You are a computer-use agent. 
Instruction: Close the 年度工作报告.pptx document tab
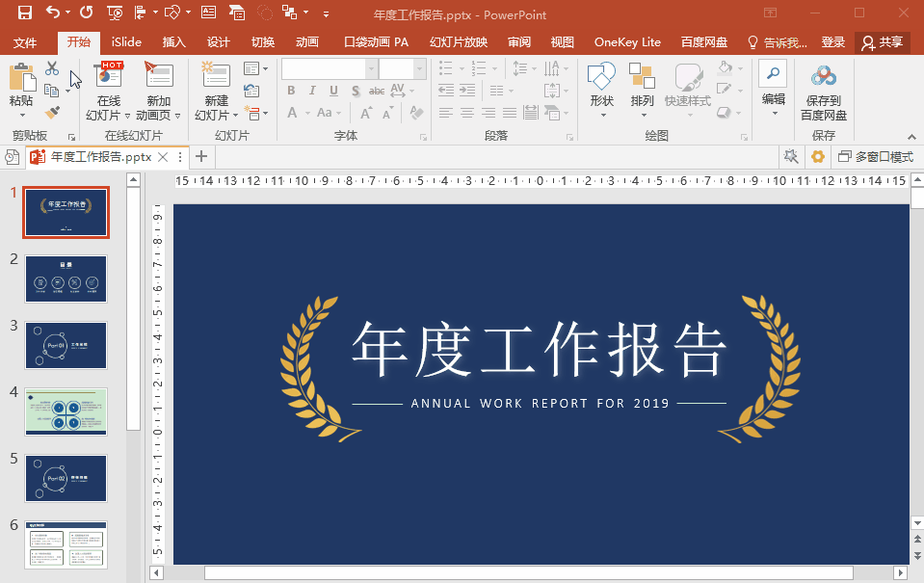point(163,157)
